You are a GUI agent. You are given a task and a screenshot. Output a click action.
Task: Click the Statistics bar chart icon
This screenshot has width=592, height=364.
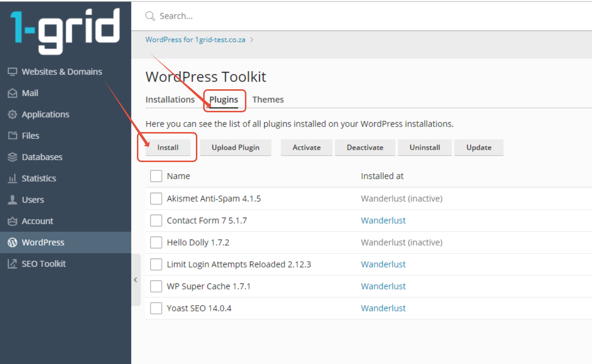pos(12,179)
